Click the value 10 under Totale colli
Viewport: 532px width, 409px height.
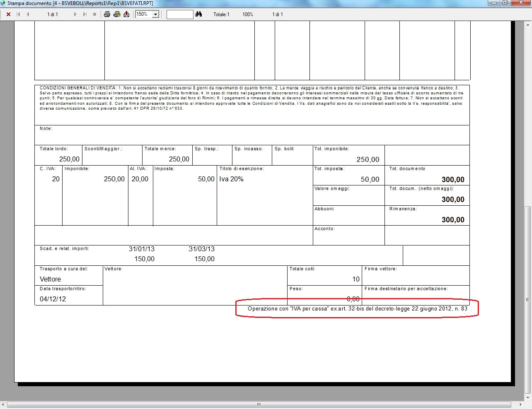(356, 279)
